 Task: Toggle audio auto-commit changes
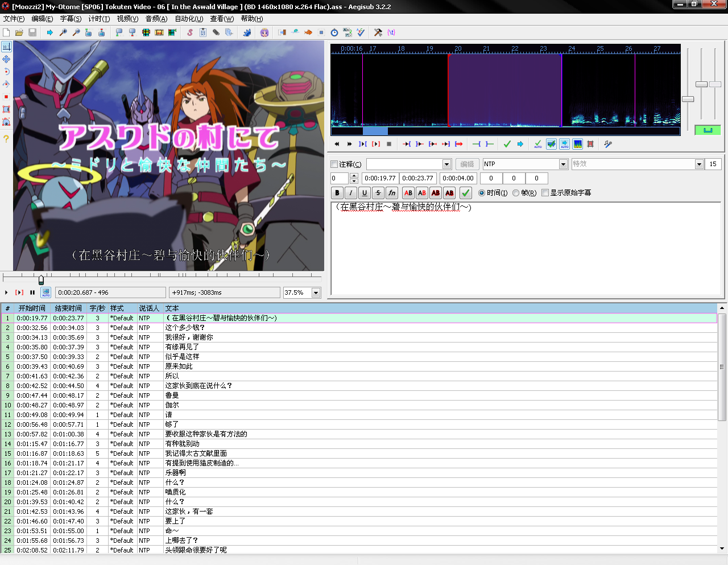[538, 144]
